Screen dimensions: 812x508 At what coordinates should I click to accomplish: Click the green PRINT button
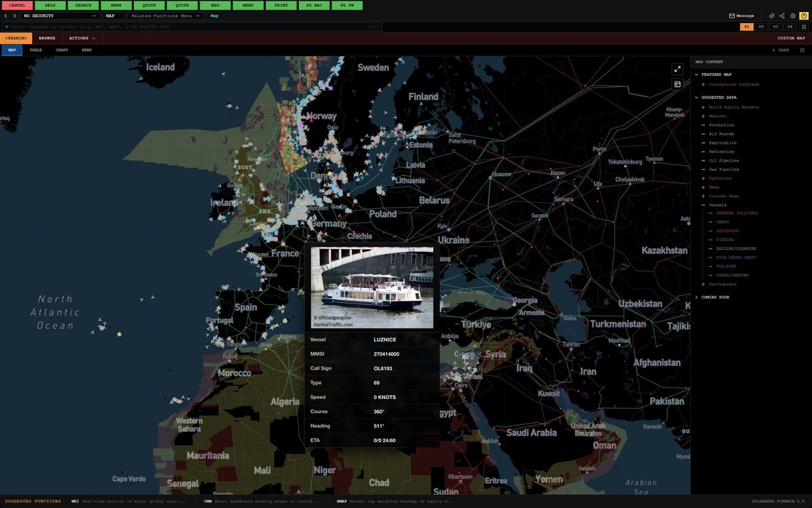[281, 5]
